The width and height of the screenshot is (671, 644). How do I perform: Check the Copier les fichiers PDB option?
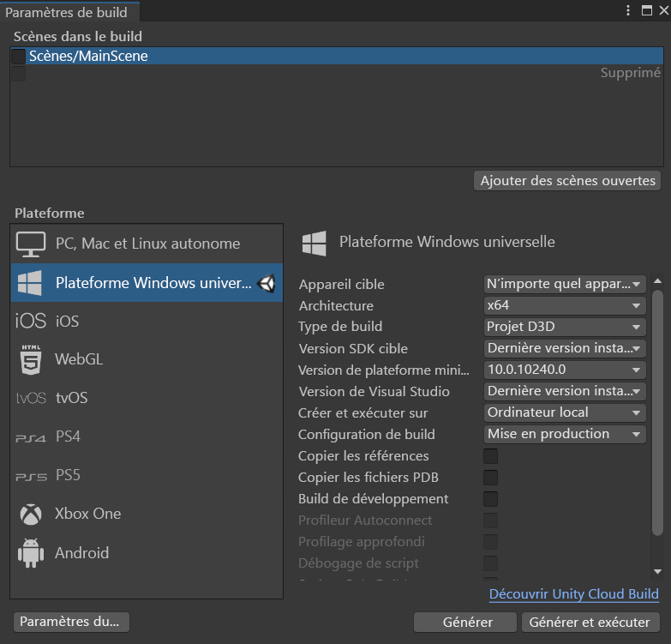tap(491, 478)
